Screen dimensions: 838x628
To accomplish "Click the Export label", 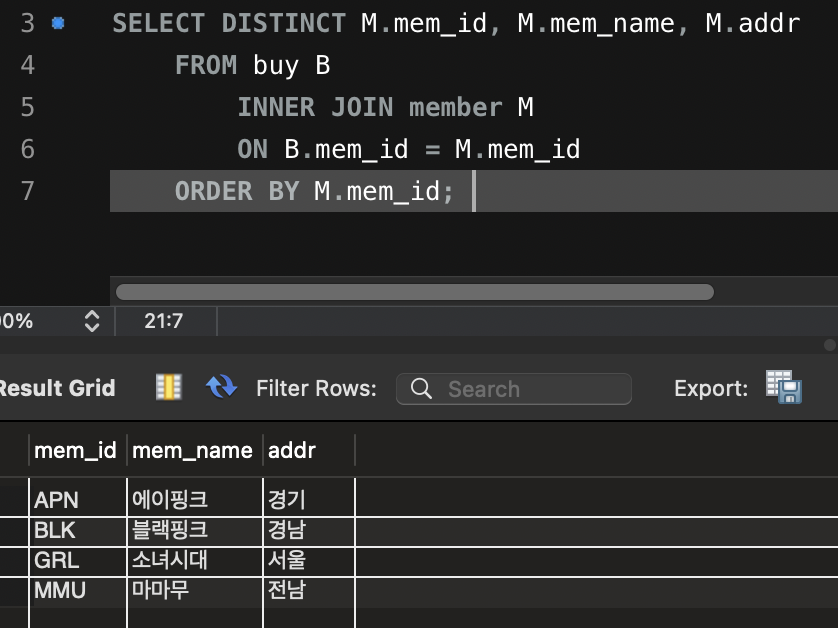I will pos(711,388).
